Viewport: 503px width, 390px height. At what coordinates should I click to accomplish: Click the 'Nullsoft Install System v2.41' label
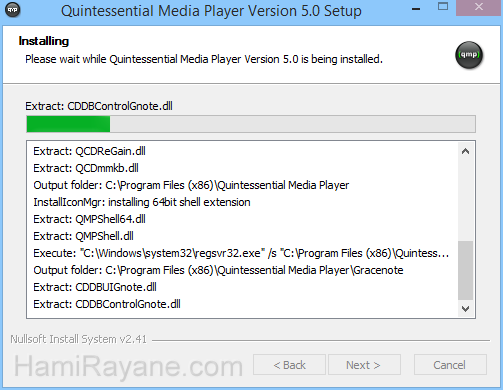(x=78, y=339)
